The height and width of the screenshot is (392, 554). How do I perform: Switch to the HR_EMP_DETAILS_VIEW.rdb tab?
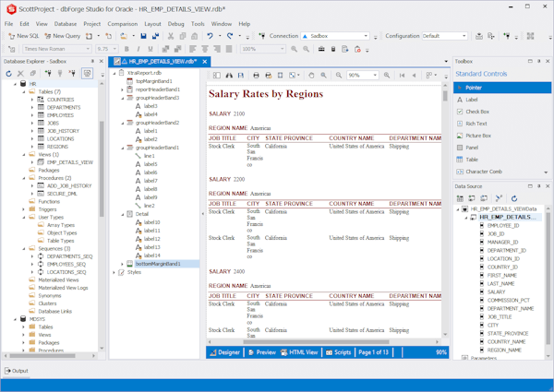(159, 62)
